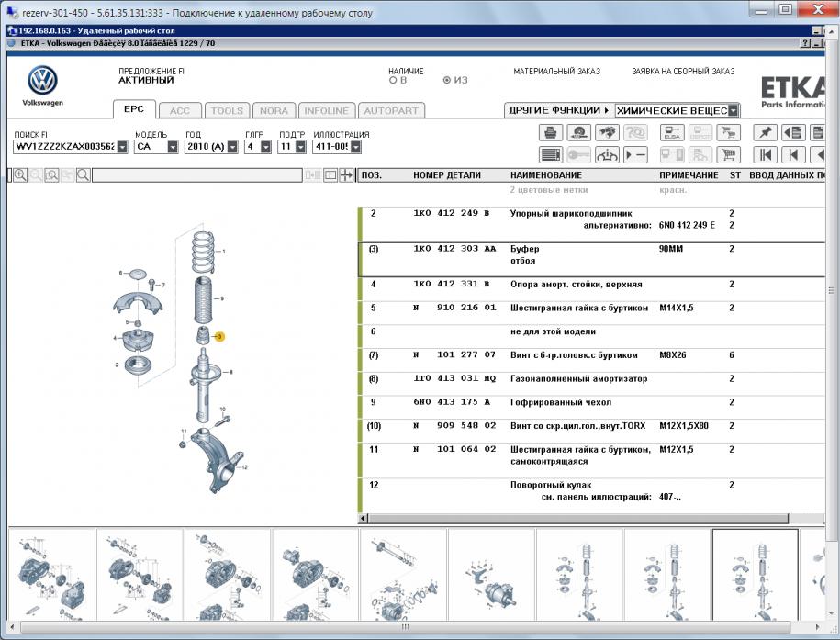Click the pushpin icon

(765, 132)
